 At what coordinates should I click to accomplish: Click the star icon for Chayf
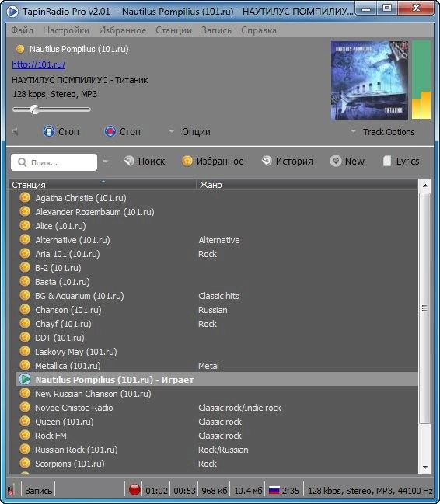(x=25, y=323)
